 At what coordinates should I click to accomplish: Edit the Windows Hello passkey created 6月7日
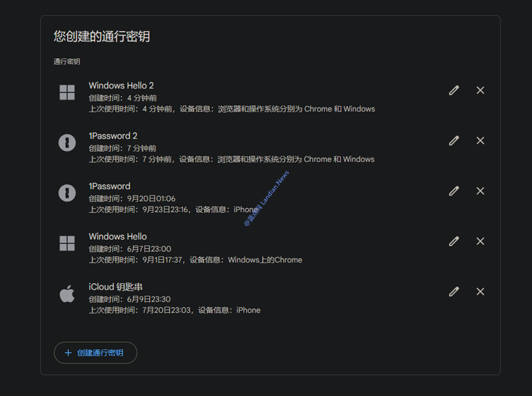454,241
